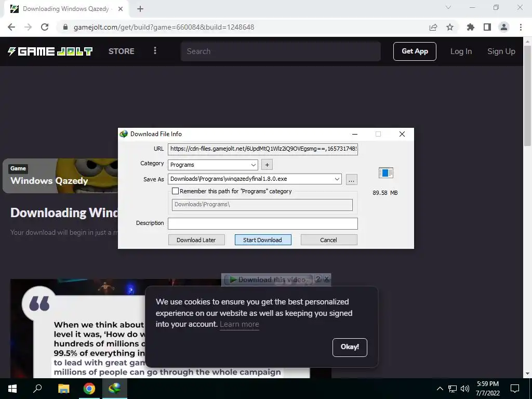Image resolution: width=532 pixels, height=399 pixels.
Task: Cancel the download dialog
Action: 329,240
